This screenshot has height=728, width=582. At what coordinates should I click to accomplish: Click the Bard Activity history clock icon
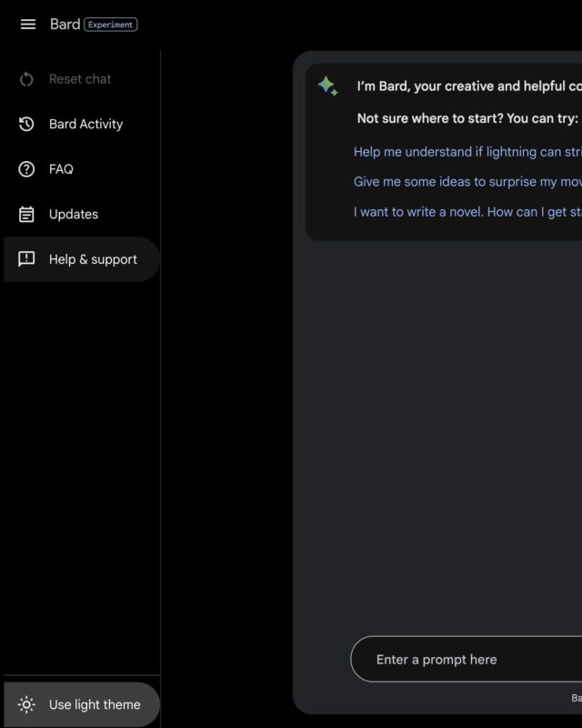tap(26, 124)
